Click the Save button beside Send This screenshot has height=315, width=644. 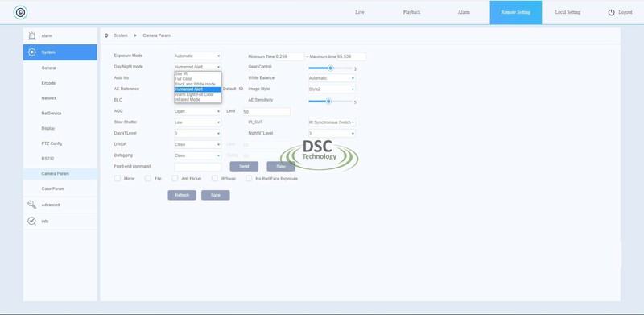coord(281,166)
